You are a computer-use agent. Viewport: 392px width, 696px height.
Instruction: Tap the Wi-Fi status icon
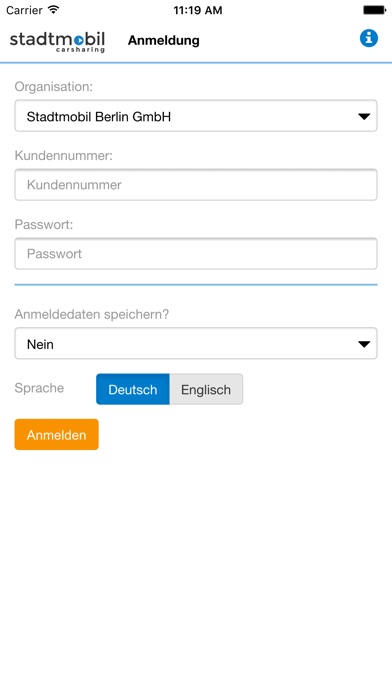coord(53,10)
